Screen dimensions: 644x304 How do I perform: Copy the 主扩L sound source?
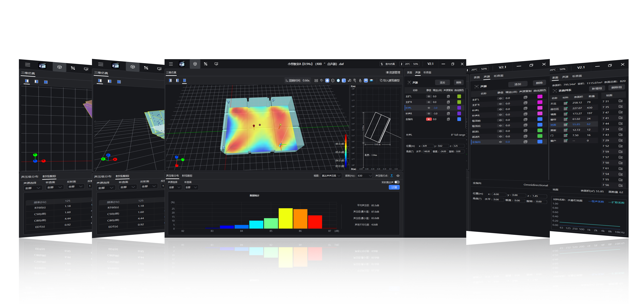[448, 96]
